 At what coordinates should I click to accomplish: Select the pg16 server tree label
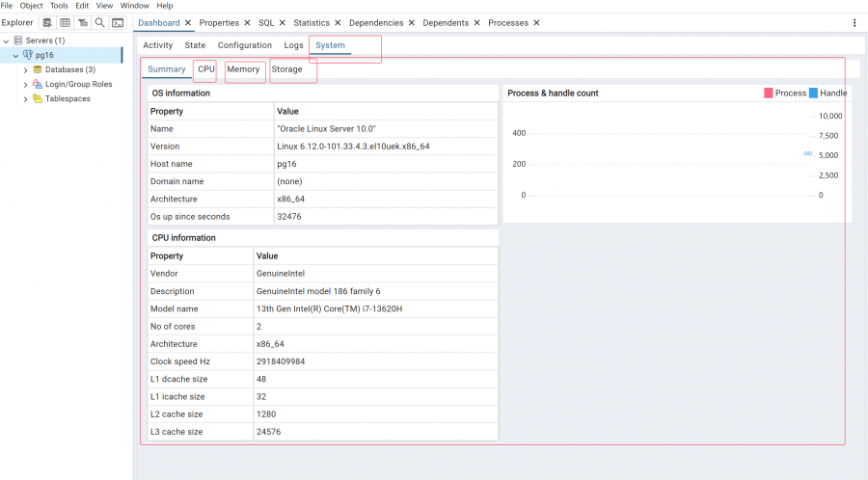(44, 55)
